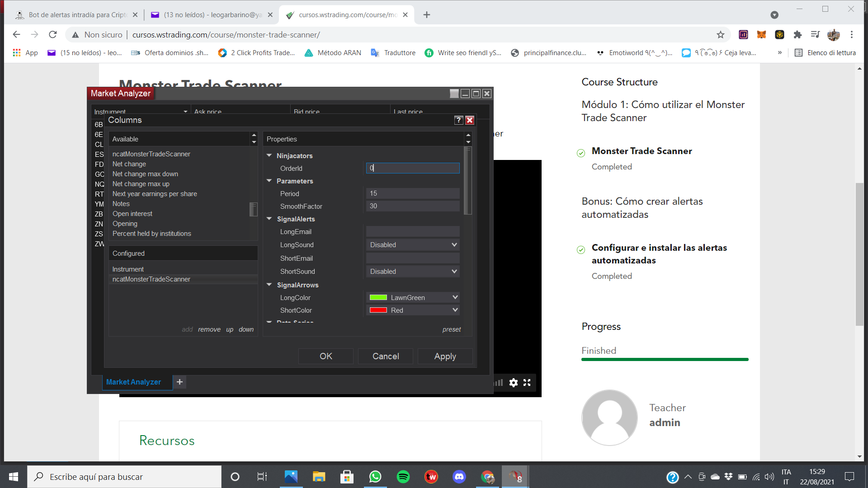Click the LawnGreen LongColor swatch

(x=378, y=298)
